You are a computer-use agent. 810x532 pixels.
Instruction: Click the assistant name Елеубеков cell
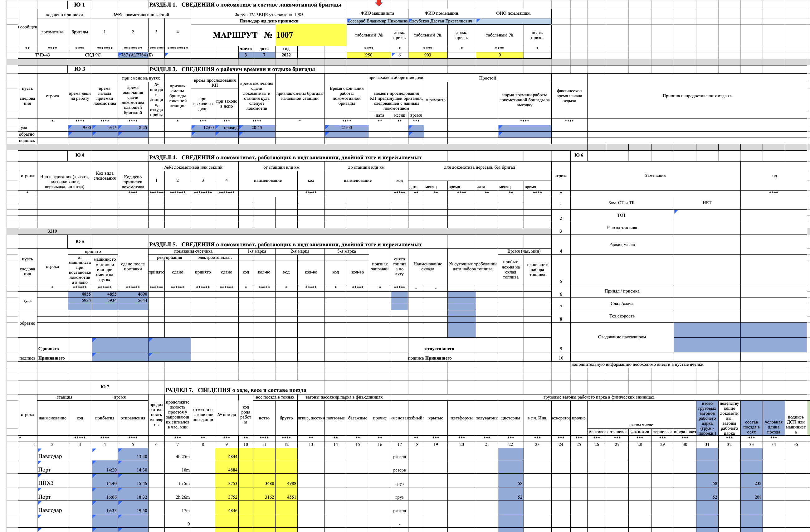(x=442, y=21)
